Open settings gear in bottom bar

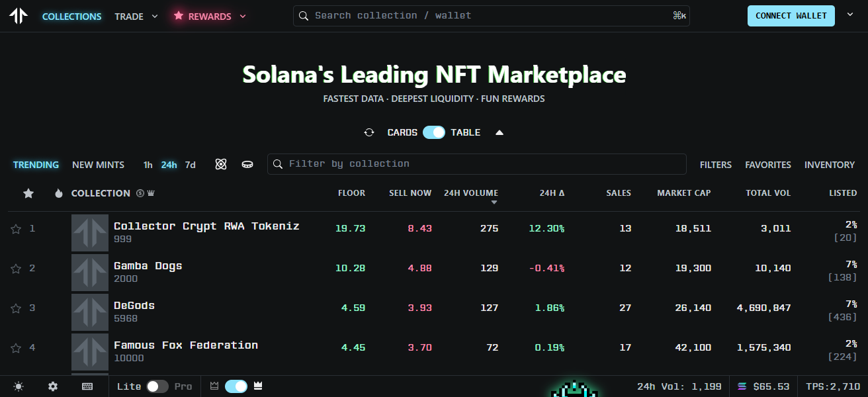pos(53,386)
